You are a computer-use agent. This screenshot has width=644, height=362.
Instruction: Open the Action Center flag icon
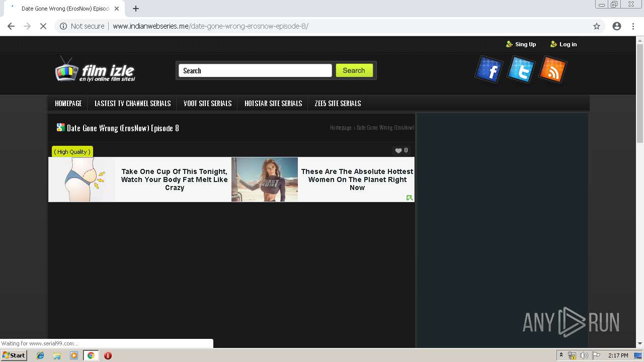[596, 355]
